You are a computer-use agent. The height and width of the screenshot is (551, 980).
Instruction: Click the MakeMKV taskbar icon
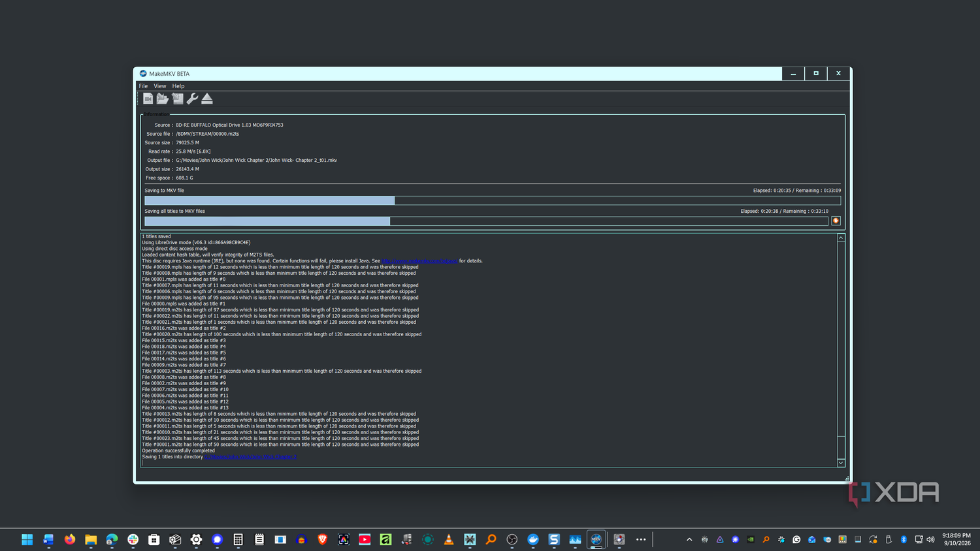click(596, 539)
